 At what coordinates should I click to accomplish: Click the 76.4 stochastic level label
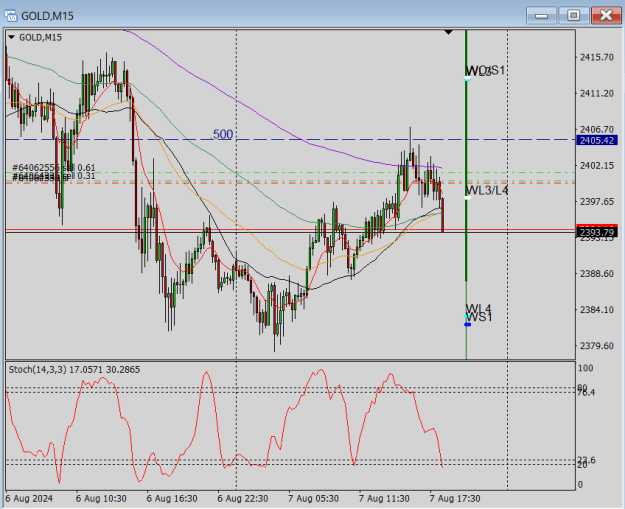tap(586, 393)
